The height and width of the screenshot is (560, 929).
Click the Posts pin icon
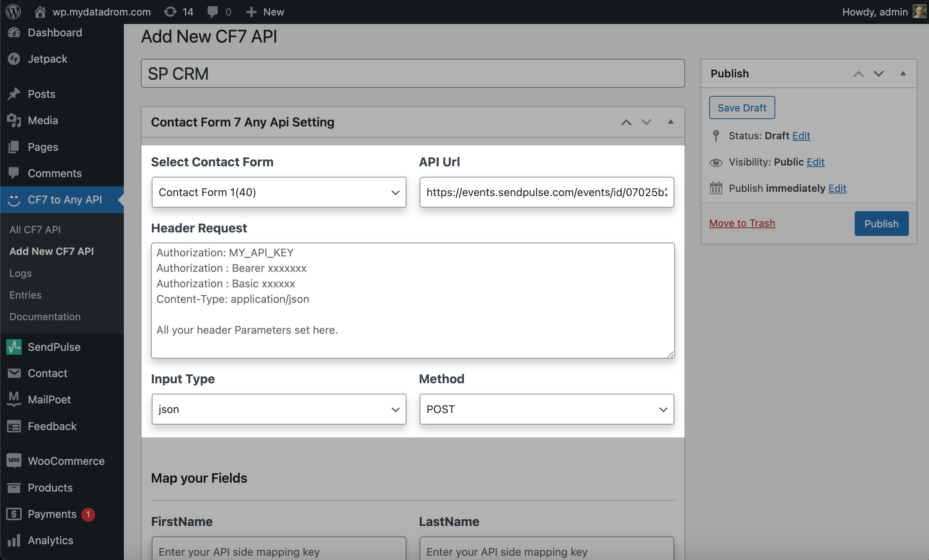(x=14, y=94)
